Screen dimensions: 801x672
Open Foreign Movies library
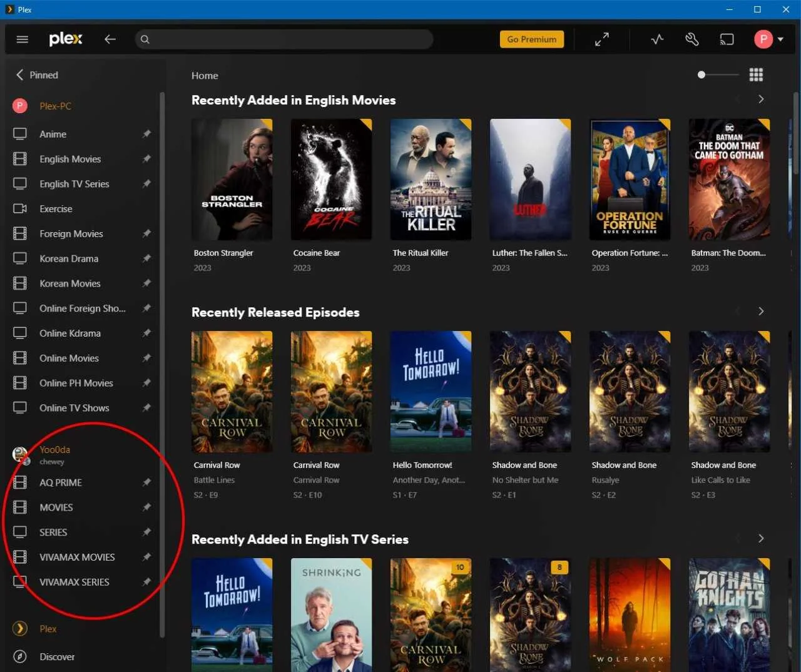pos(71,234)
